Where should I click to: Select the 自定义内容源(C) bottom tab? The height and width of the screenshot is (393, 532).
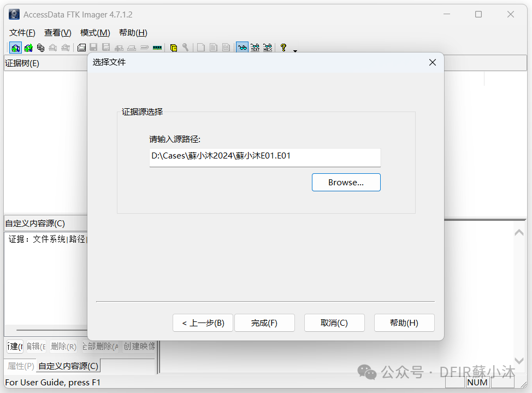68,366
